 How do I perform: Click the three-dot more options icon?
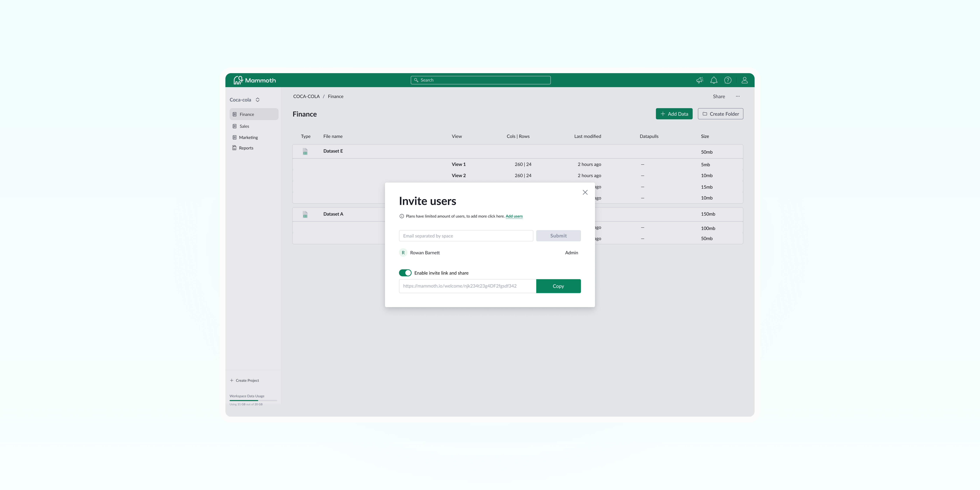(738, 96)
